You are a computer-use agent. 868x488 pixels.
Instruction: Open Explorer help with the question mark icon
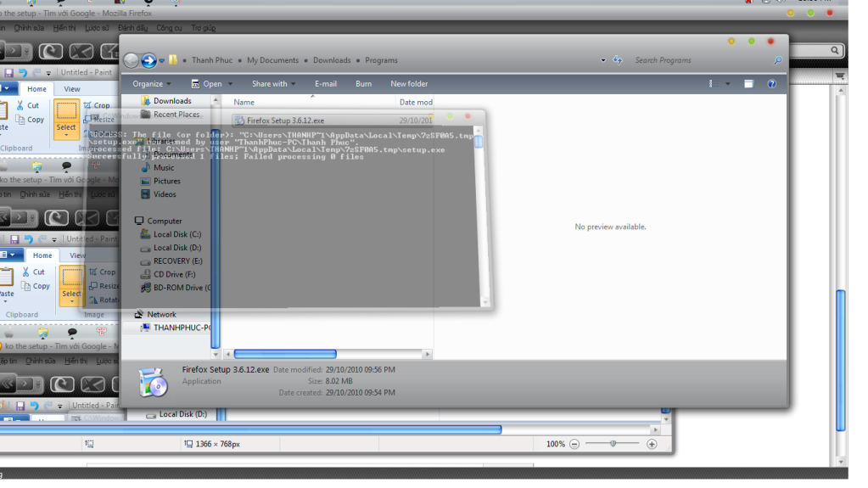[x=772, y=84]
